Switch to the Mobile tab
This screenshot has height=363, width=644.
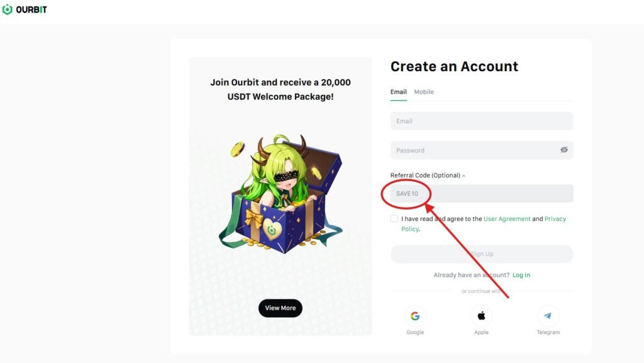[x=424, y=92]
